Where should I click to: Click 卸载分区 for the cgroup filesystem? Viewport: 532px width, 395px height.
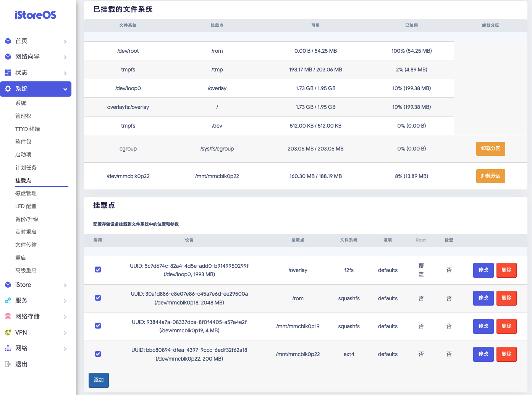(x=490, y=149)
